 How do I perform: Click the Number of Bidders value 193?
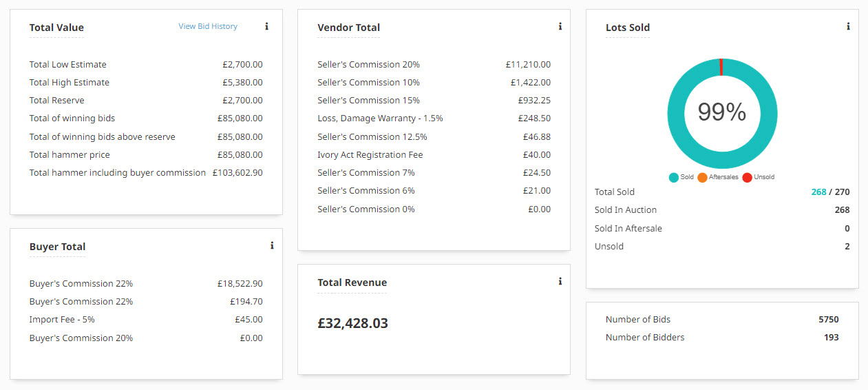coord(831,338)
